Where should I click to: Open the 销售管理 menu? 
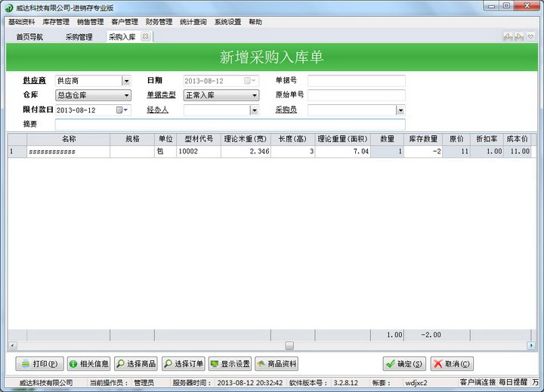(x=90, y=22)
